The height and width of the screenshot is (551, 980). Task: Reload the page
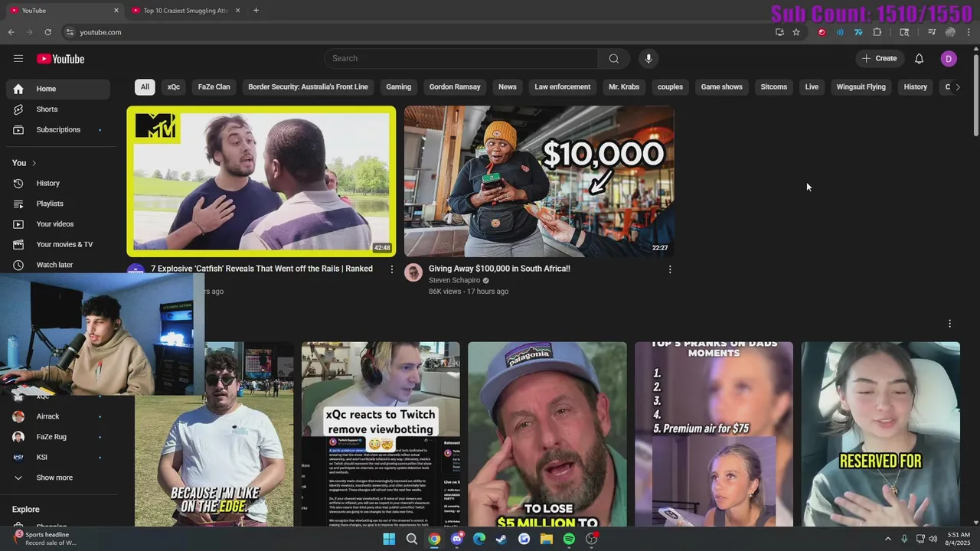(x=47, y=32)
